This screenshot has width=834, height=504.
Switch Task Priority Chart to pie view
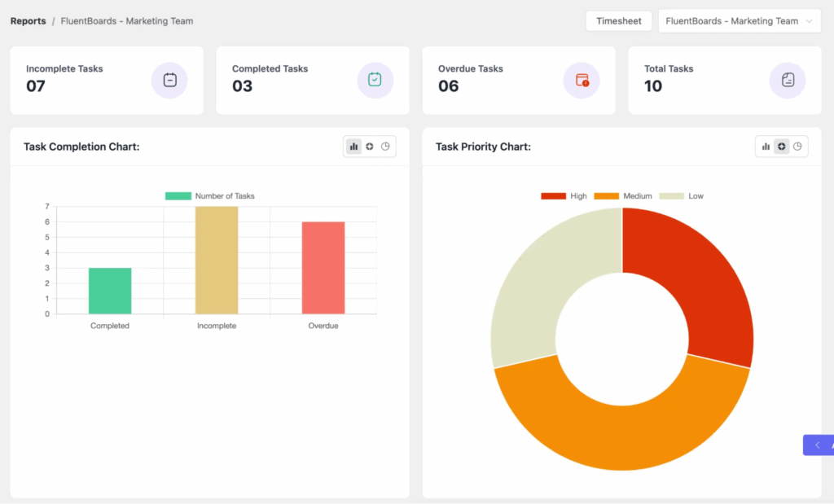(x=797, y=146)
